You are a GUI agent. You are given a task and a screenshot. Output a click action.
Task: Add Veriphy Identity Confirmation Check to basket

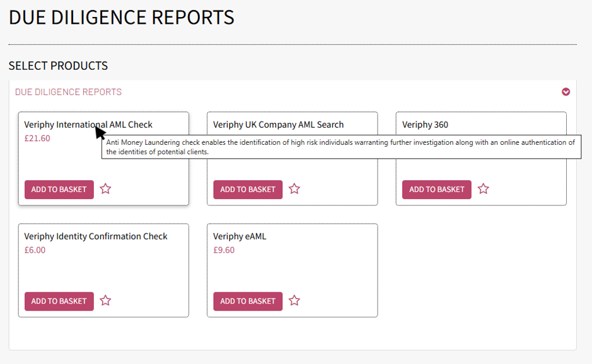[59, 301]
